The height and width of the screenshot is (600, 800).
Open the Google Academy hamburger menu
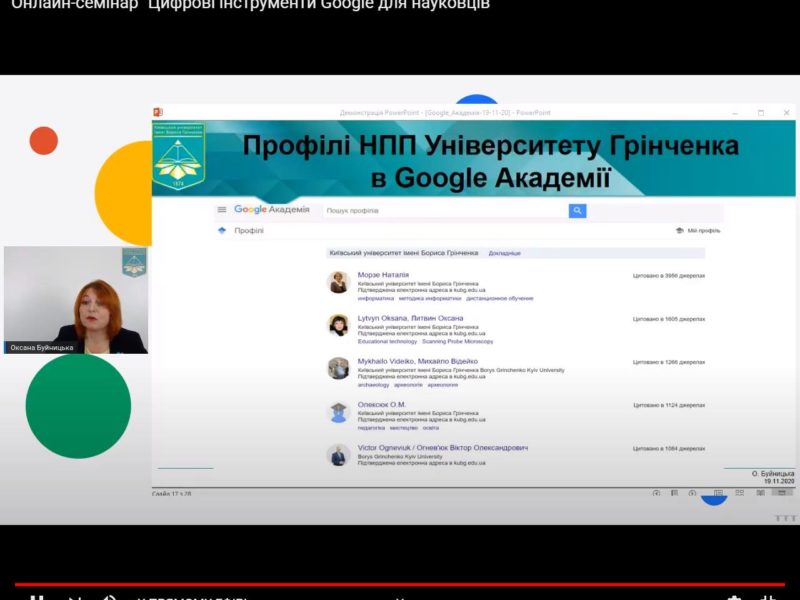(222, 210)
